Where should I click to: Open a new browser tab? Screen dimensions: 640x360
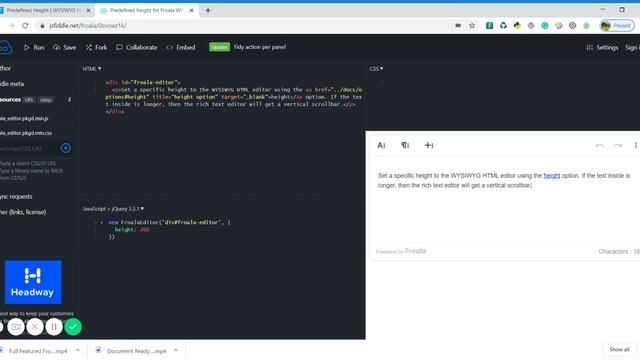[208, 10]
